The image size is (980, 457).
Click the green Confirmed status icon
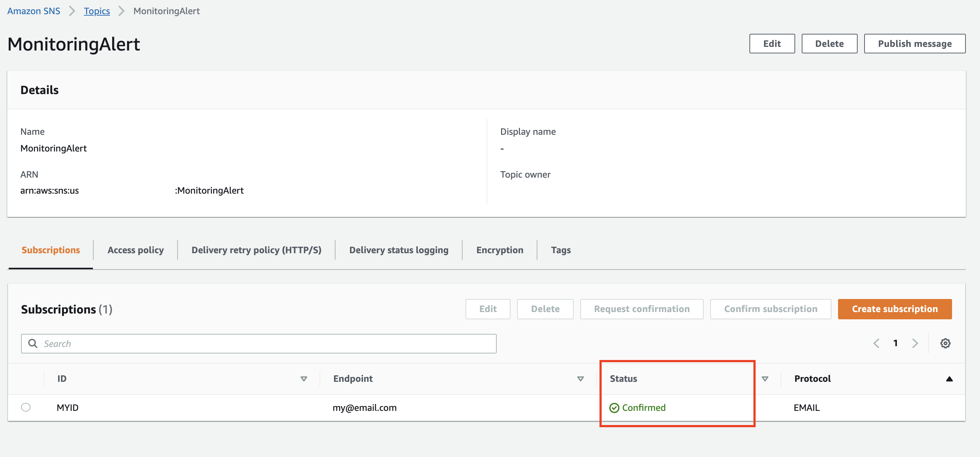click(614, 408)
